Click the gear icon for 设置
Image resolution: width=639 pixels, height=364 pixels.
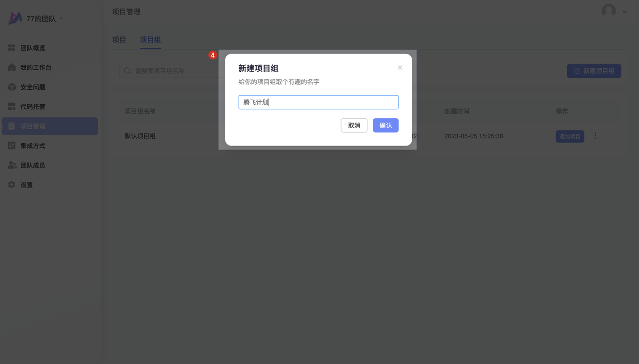(x=11, y=185)
